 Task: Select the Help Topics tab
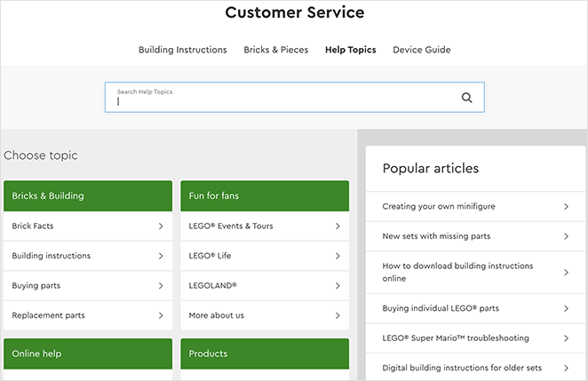351,50
